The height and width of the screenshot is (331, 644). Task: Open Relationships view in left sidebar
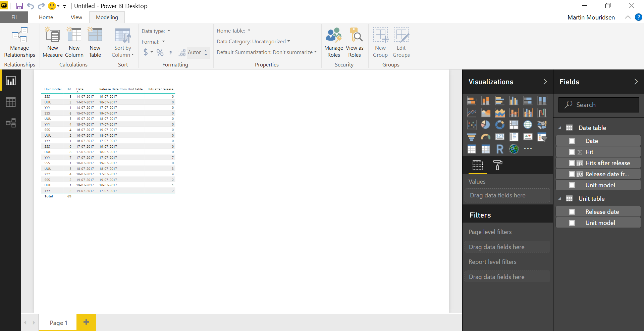click(11, 123)
